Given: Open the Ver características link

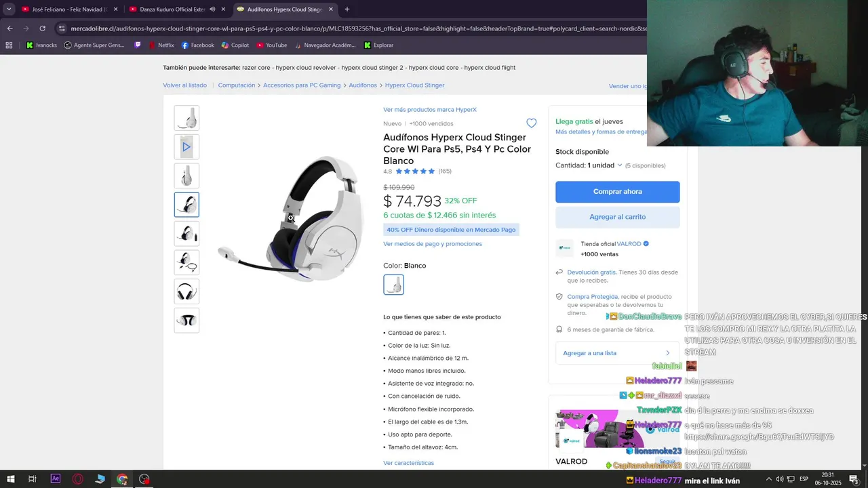Looking at the screenshot, I should tap(408, 463).
